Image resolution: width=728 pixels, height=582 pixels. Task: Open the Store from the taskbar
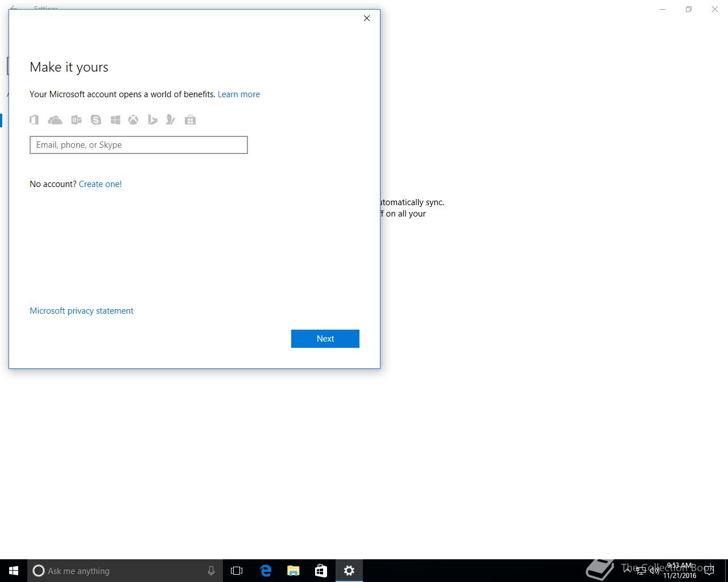321,571
